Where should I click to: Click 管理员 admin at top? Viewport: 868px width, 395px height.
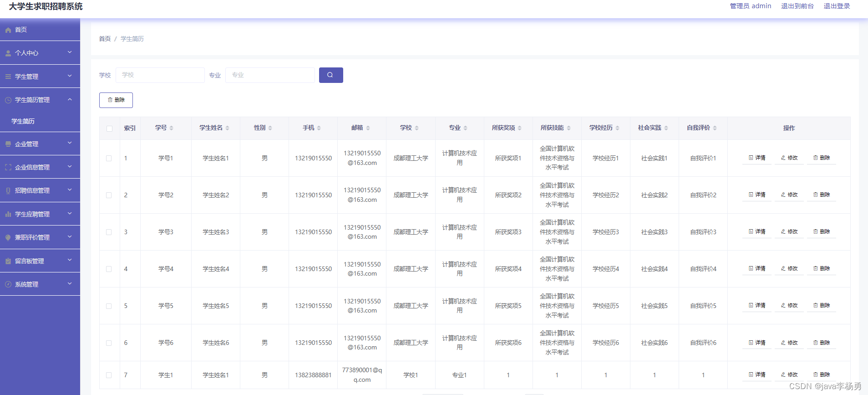click(751, 6)
